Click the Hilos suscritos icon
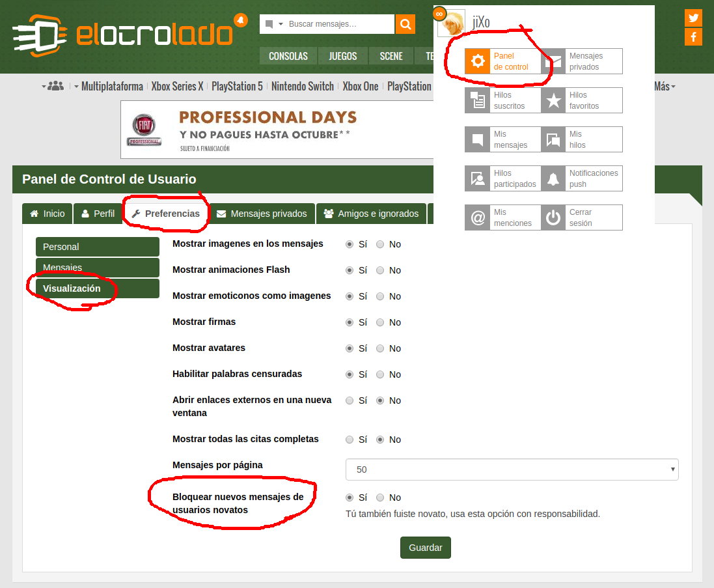 click(477, 100)
